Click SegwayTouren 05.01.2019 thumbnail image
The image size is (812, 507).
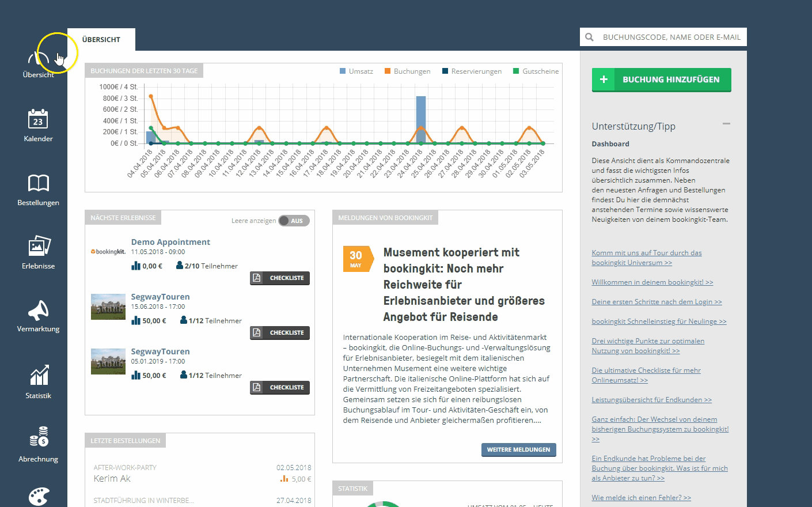click(x=108, y=361)
